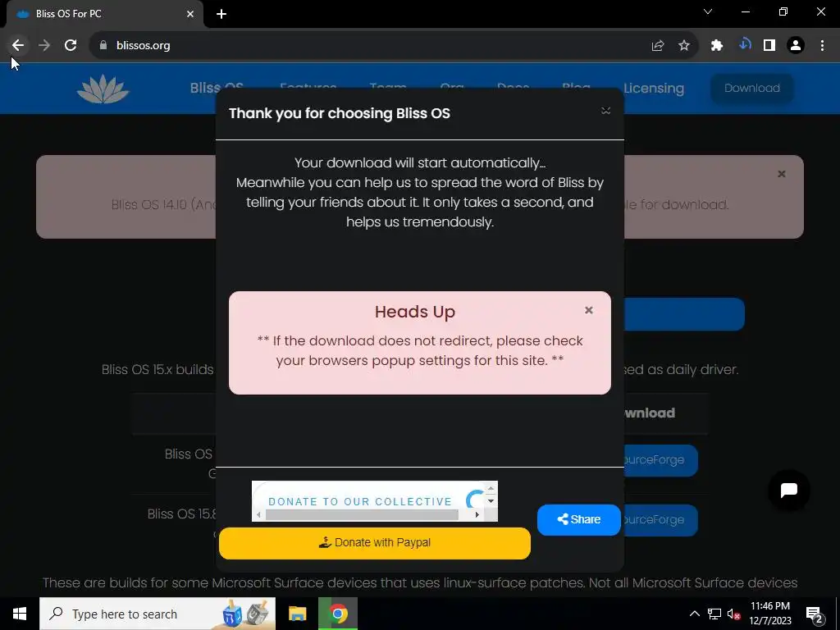Click the browser forward arrow

[44, 46]
